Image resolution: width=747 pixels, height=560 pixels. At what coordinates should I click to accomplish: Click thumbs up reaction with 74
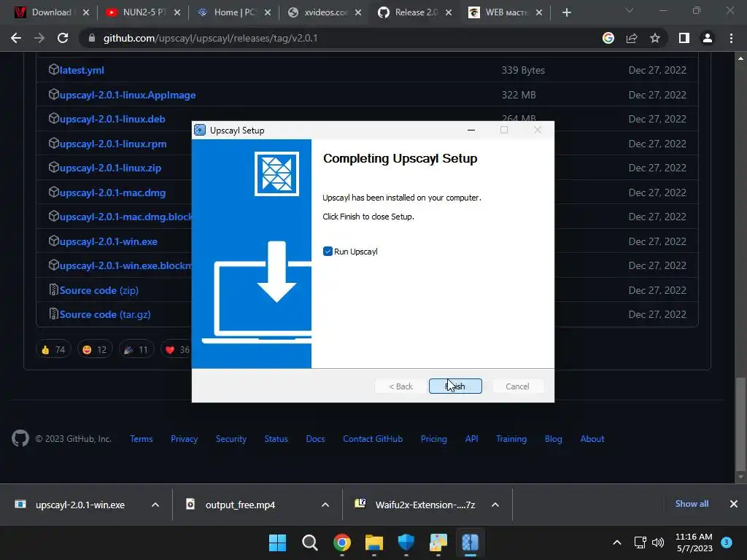pyautogui.click(x=53, y=349)
